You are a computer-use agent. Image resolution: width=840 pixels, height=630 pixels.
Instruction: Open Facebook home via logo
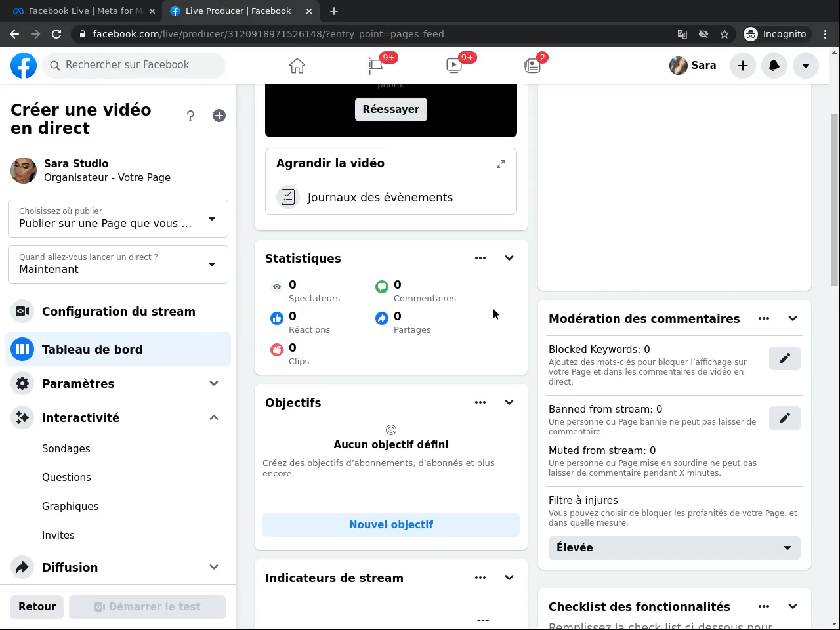(24, 66)
